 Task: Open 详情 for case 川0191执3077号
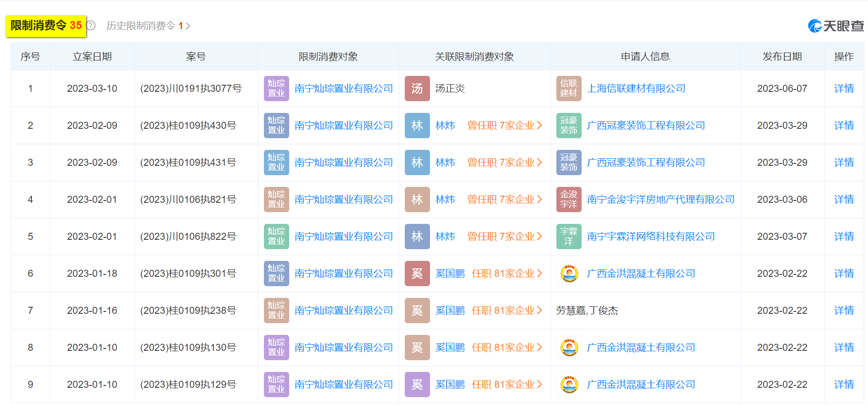point(844,89)
